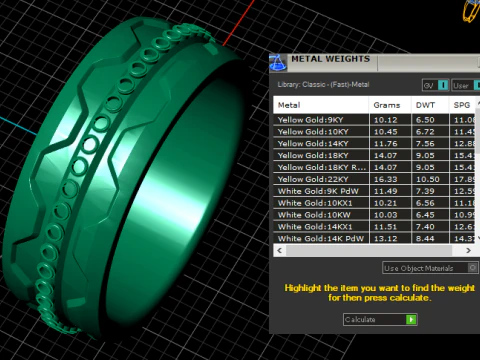Select the White Gold:14KX1 row
Viewport: 480px width, 360px height.
click(375, 227)
